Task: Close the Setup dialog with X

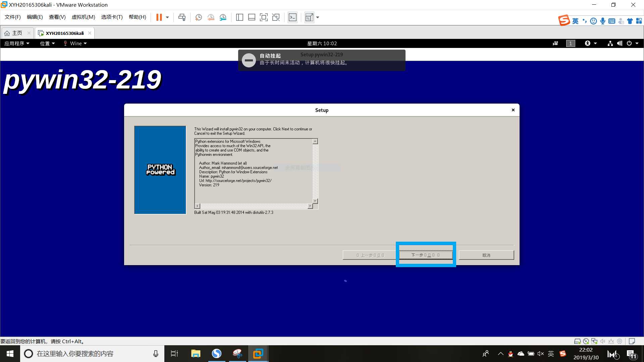Action: click(x=513, y=110)
